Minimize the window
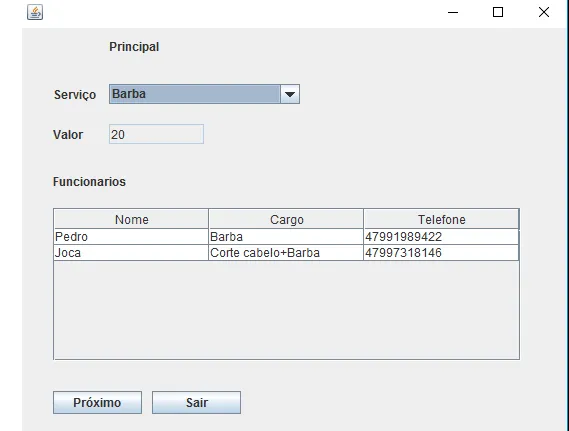 453,12
